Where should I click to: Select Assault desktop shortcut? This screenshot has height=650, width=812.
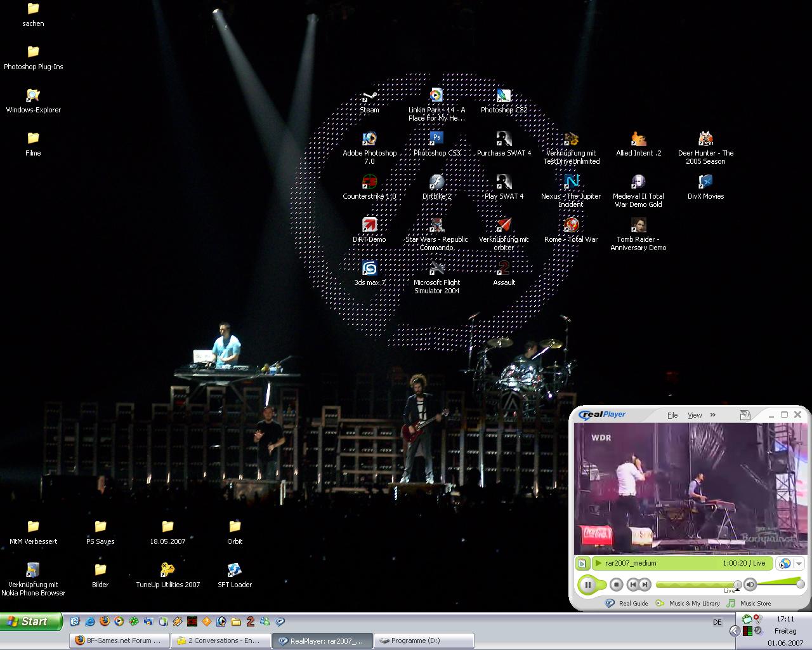click(504, 274)
